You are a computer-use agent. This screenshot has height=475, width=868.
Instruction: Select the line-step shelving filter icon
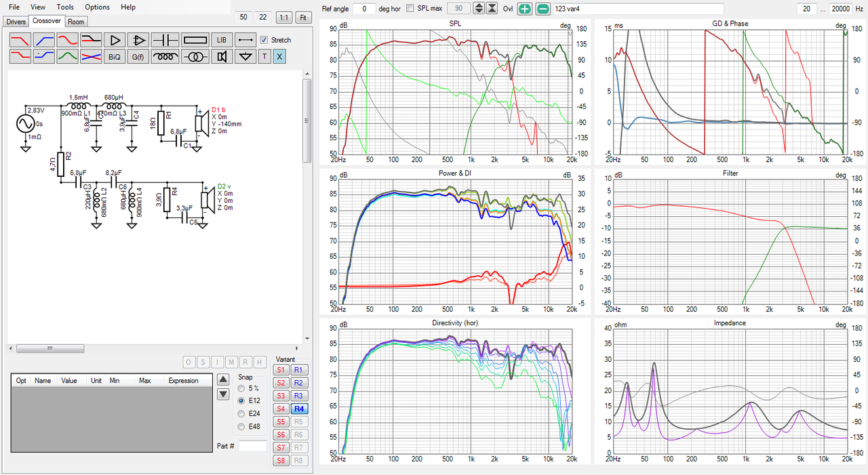(91, 40)
